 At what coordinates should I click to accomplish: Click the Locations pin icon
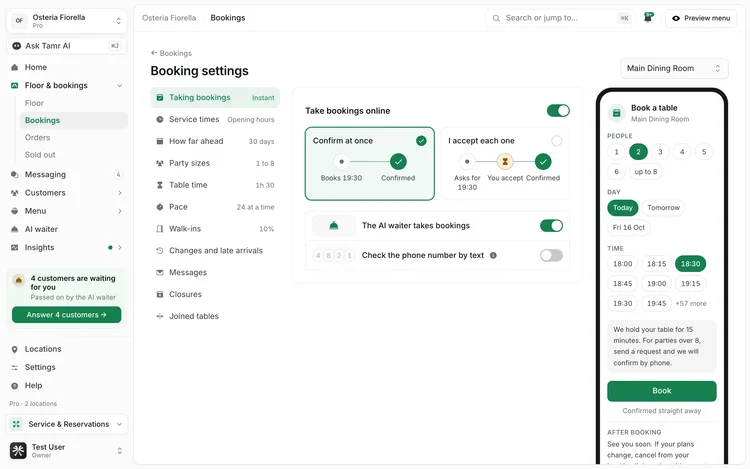tap(14, 349)
